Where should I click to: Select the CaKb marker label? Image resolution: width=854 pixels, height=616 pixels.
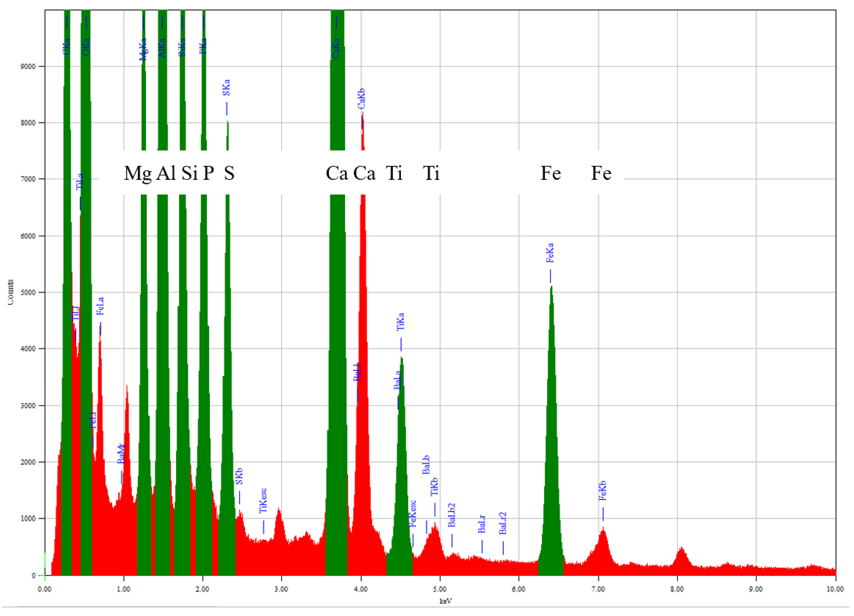[x=361, y=99]
